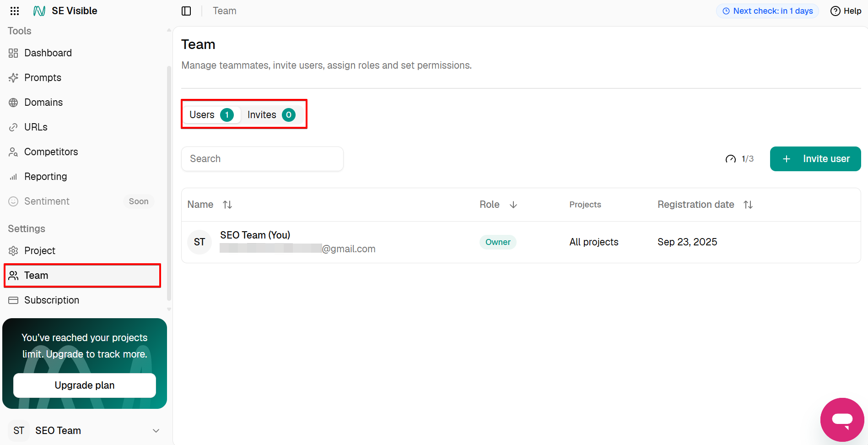Click the Domains globe icon
This screenshot has width=868, height=445.
tap(13, 103)
